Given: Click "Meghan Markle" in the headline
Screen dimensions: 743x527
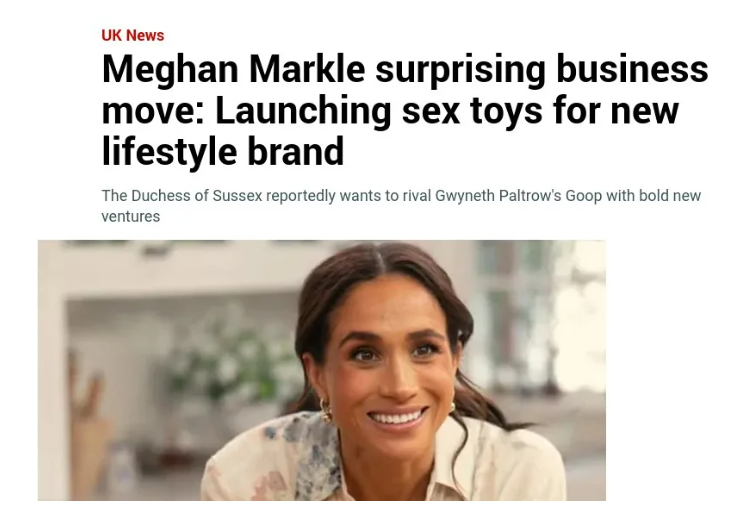Looking at the screenshot, I should pyautogui.click(x=234, y=71).
